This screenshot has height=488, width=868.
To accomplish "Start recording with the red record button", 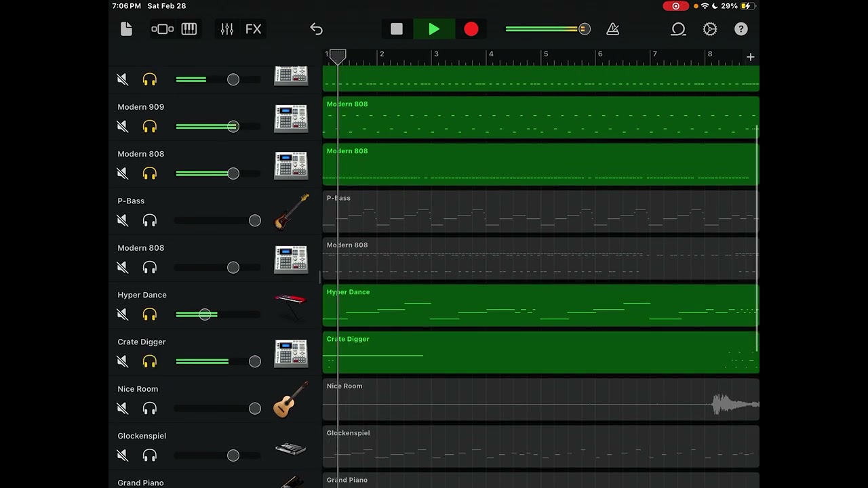I will [x=471, y=29].
